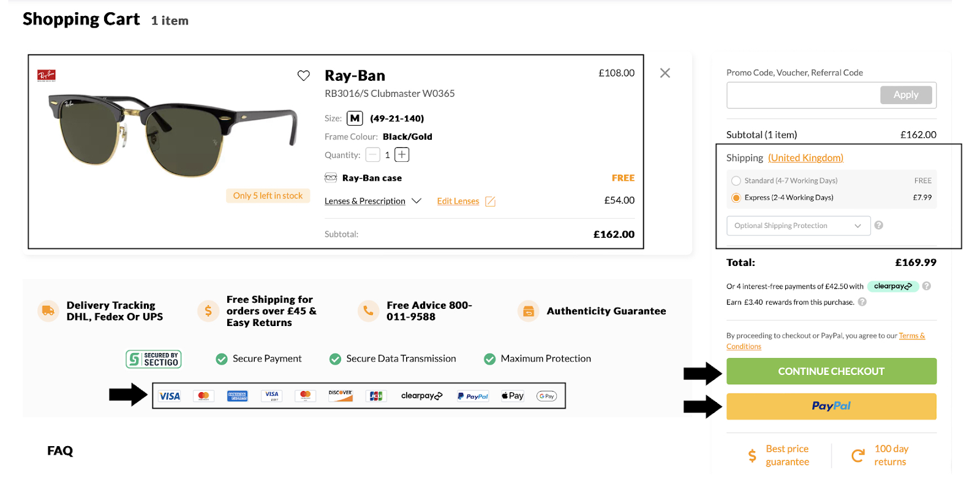980x478 pixels.
Task: Click Authenticity Guarantee icon
Action: [528, 311]
